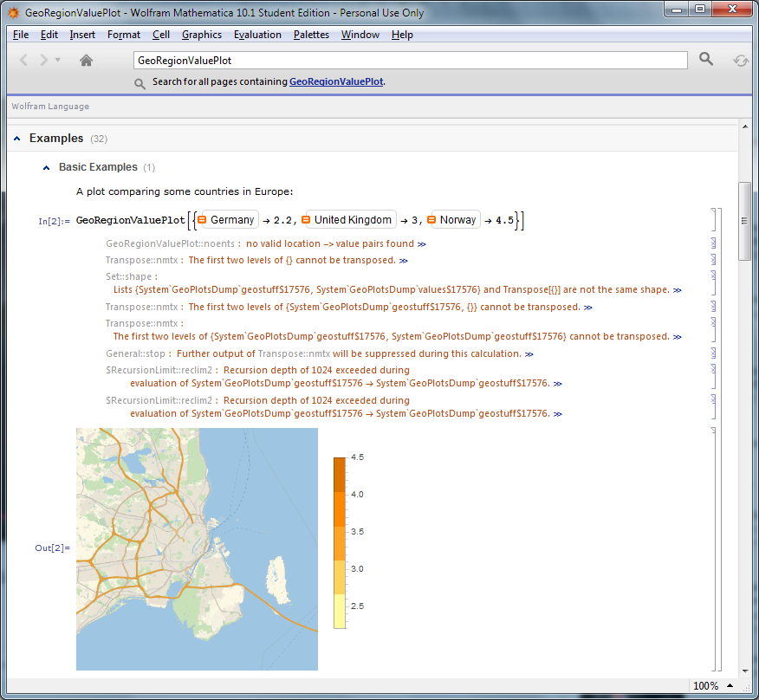Open the 100% magnification popup

click(730, 686)
